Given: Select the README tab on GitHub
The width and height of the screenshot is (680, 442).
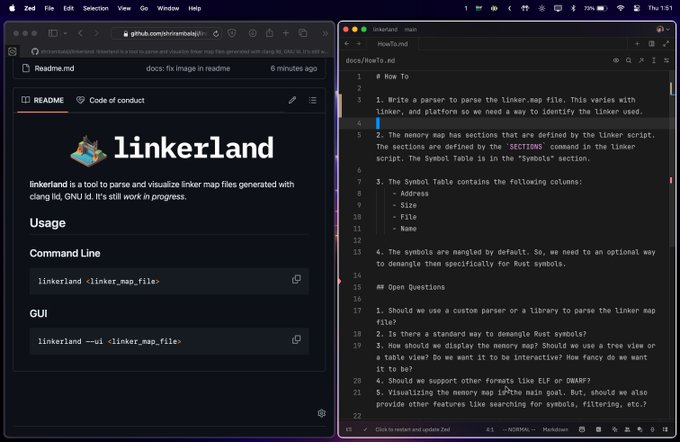Looking at the screenshot, I should pyautogui.click(x=43, y=100).
